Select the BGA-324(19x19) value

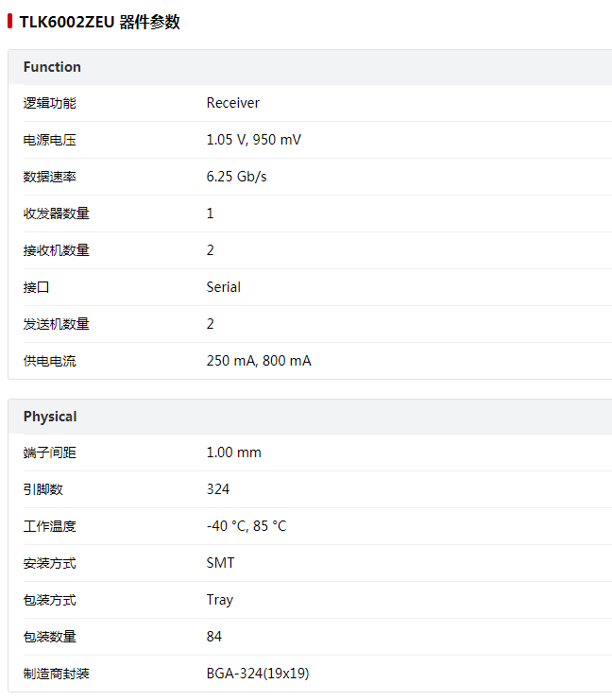coord(258,674)
